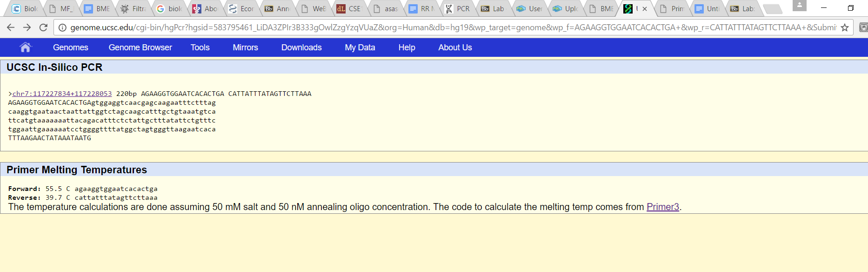
Task: Click the UCSC home icon
Action: point(25,47)
